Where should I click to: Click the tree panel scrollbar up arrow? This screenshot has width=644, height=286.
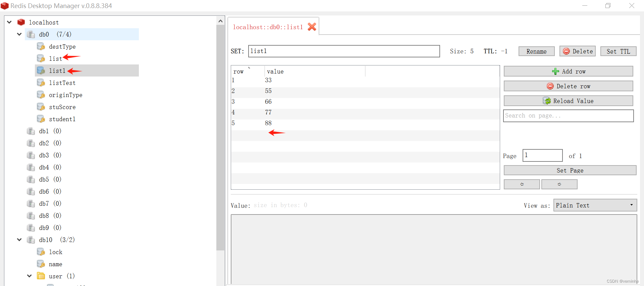[220, 21]
